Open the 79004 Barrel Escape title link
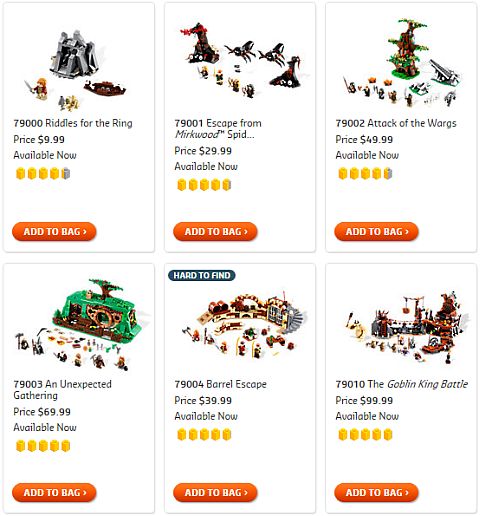480x516 pixels. pyautogui.click(x=221, y=384)
